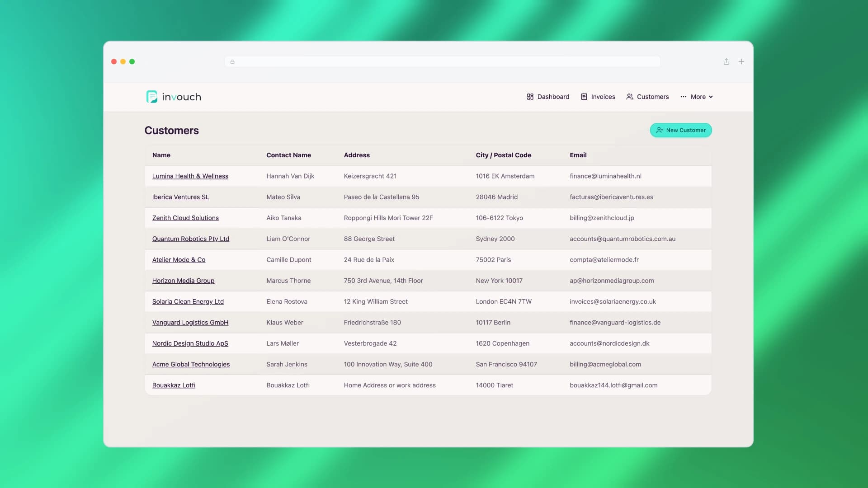This screenshot has width=868, height=488.
Task: Click the Contact Name column header
Action: click(288, 155)
